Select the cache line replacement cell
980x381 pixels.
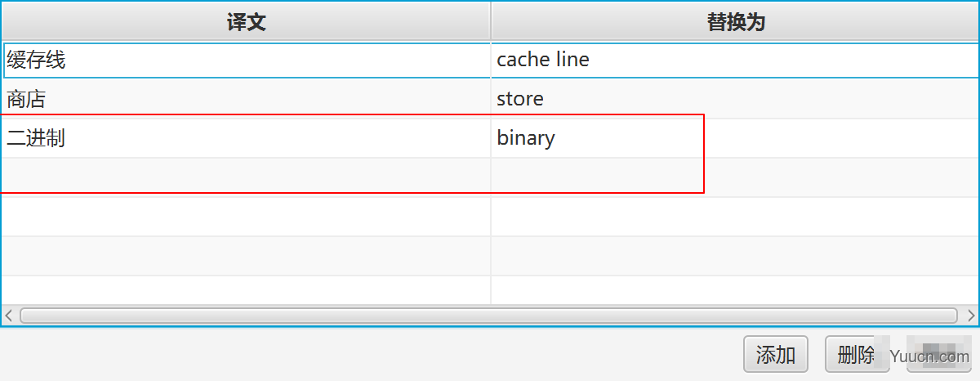(x=735, y=60)
